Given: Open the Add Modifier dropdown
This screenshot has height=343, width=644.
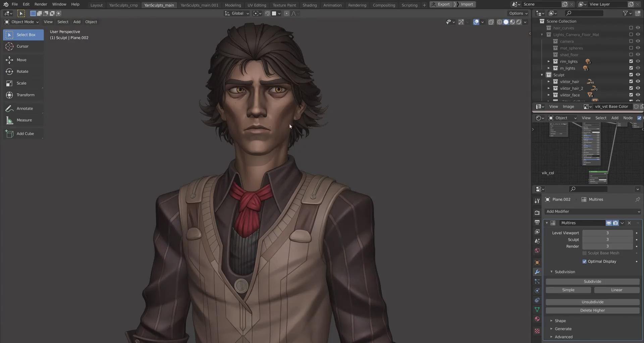Looking at the screenshot, I should pyautogui.click(x=593, y=212).
